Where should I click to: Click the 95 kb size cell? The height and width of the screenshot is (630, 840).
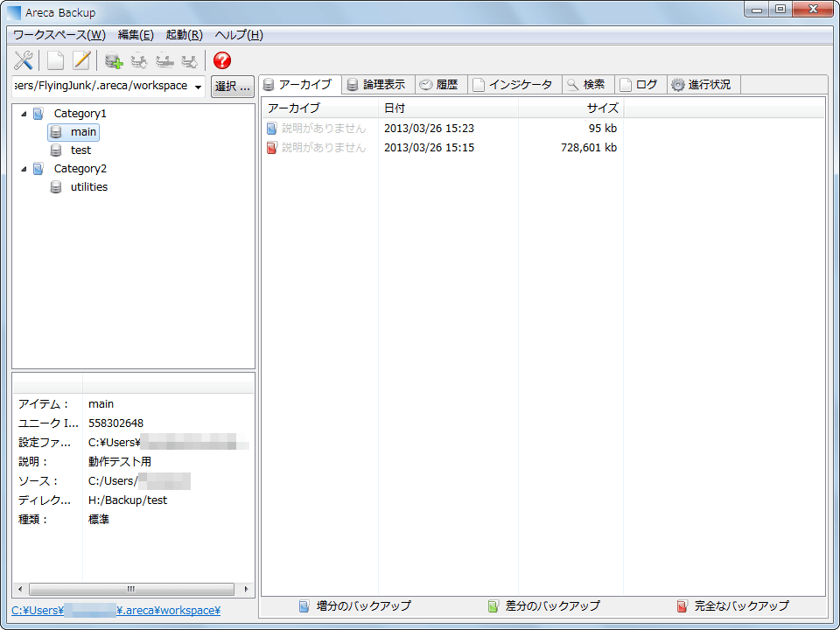(x=602, y=129)
